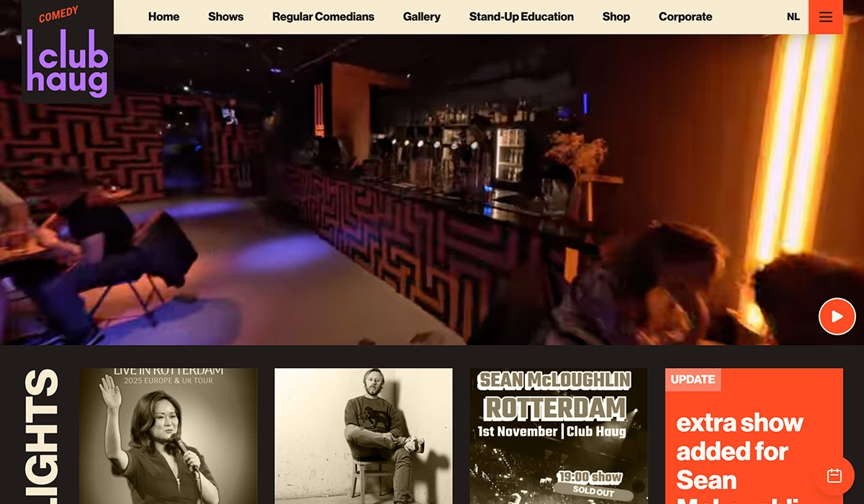Open the Shows menu item
Screen dimensions: 864x504
225,17
